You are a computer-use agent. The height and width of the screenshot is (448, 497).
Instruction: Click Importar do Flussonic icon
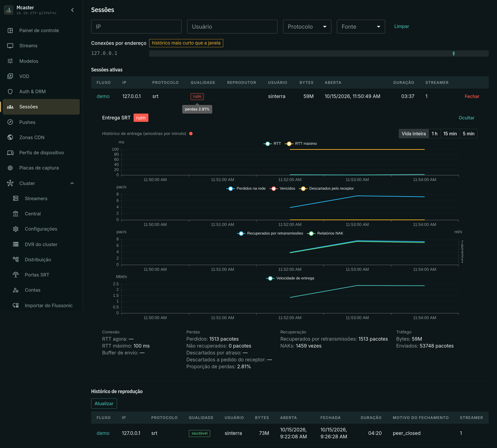pyautogui.click(x=16, y=305)
